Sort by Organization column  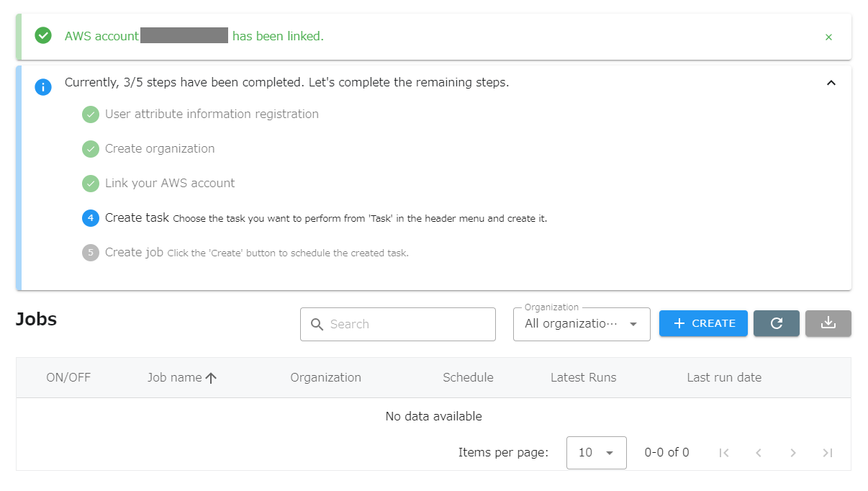[x=326, y=377]
